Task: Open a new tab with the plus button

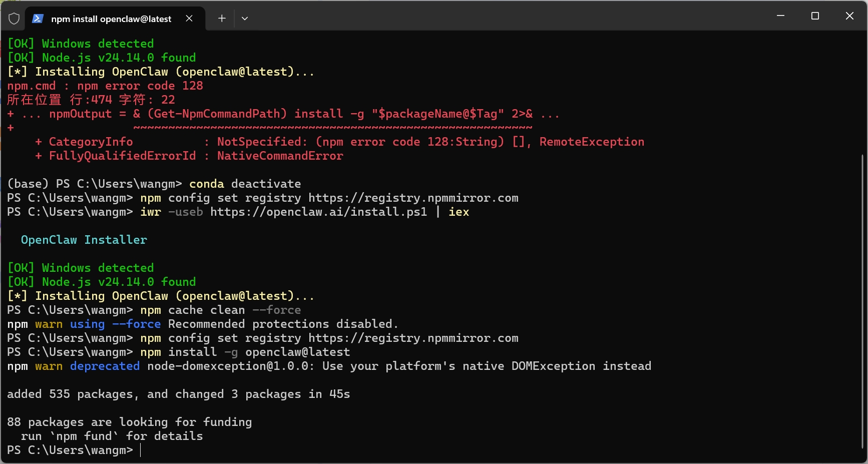Action: [222, 19]
